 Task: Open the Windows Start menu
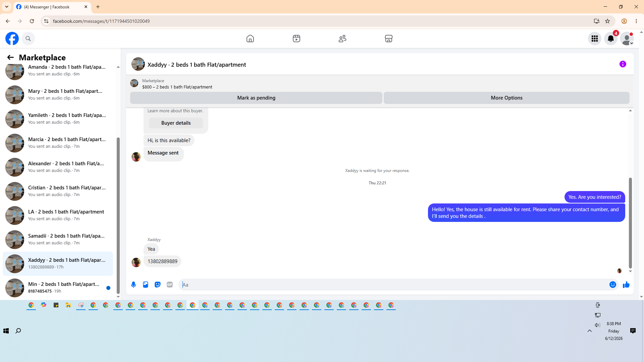[6, 331]
